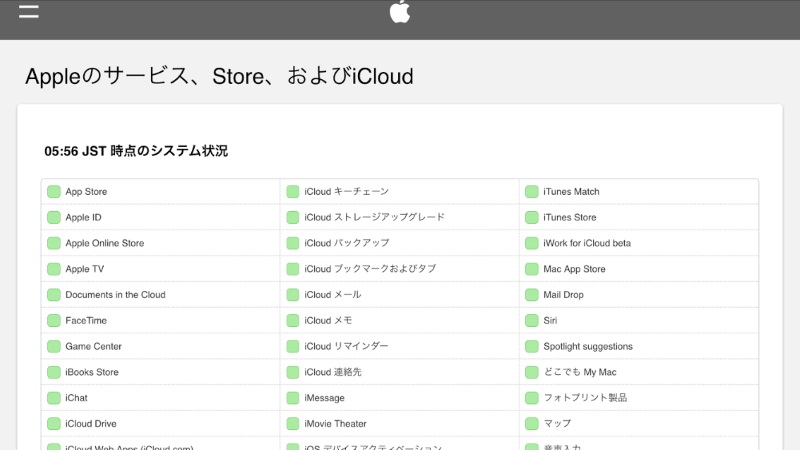Click status icon beside Game Center
This screenshot has height=450, width=800.
pos(54,346)
